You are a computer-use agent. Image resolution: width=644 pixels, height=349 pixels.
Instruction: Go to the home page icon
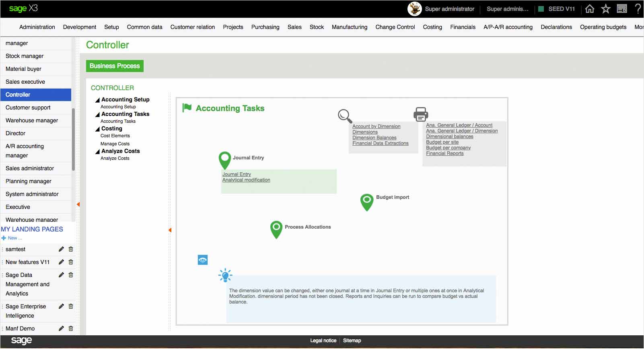[590, 9]
